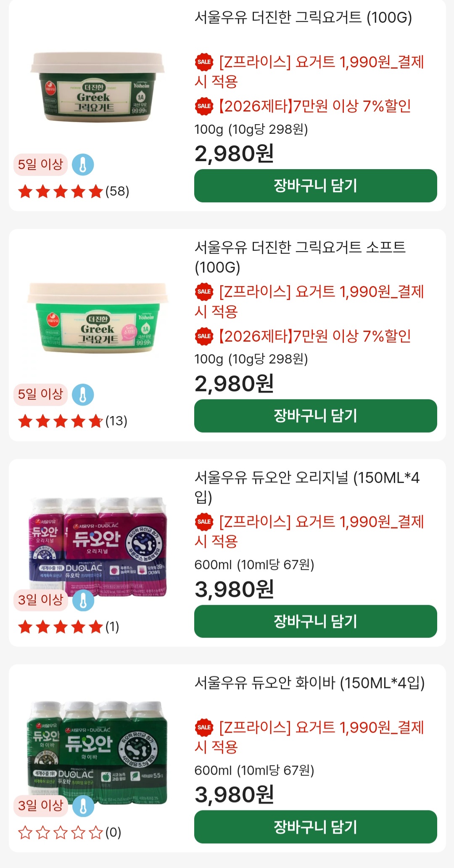The image size is (454, 868).
Task: Open 서울우유 더진한 그릭요거트 (100G) product title
Action: coord(303,18)
